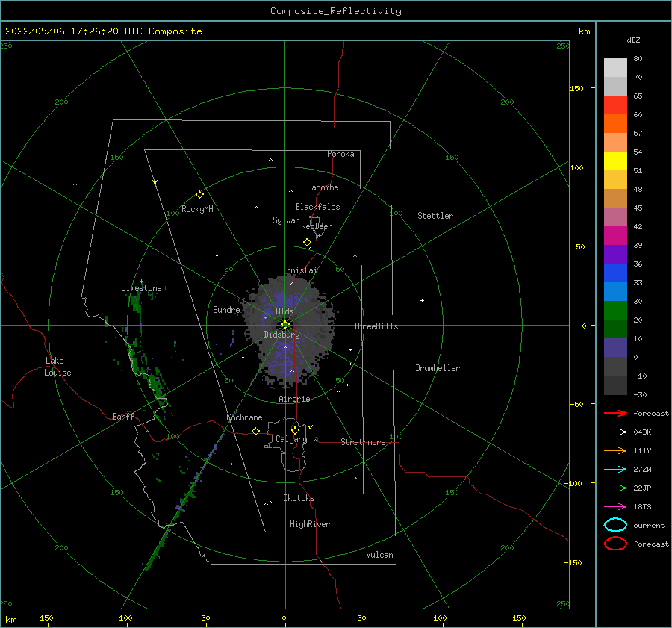
Task: Select the slate purple 10 dBZ swatch
Action: tap(615, 347)
